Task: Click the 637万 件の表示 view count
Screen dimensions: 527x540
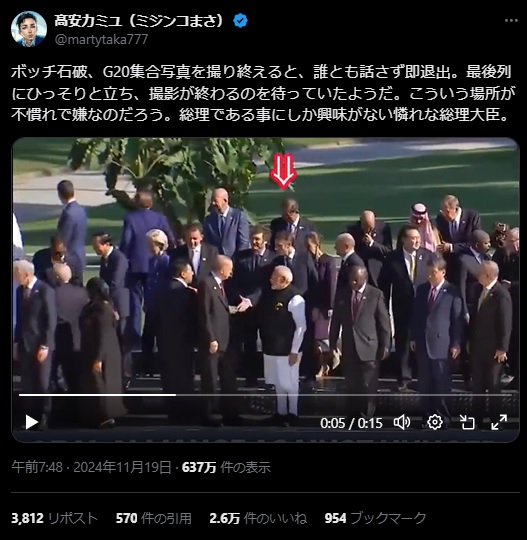Action: [x=226, y=467]
